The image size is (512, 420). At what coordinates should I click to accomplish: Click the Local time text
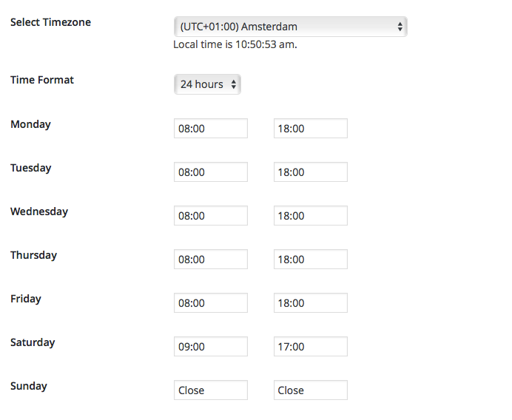(x=235, y=44)
